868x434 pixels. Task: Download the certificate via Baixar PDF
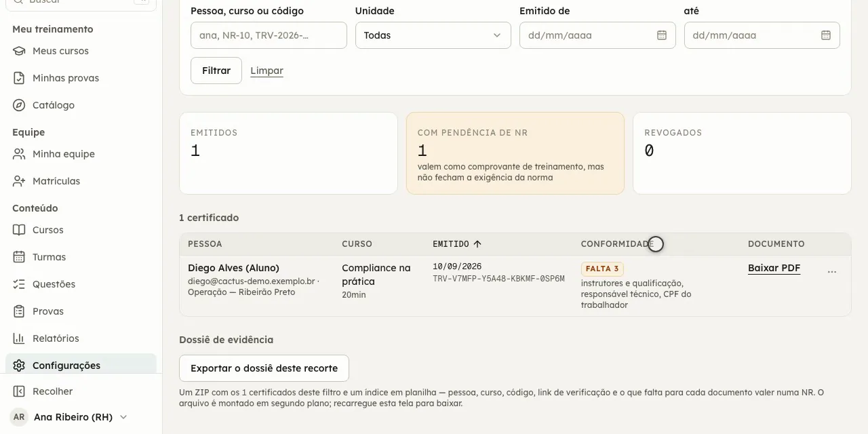tap(774, 268)
